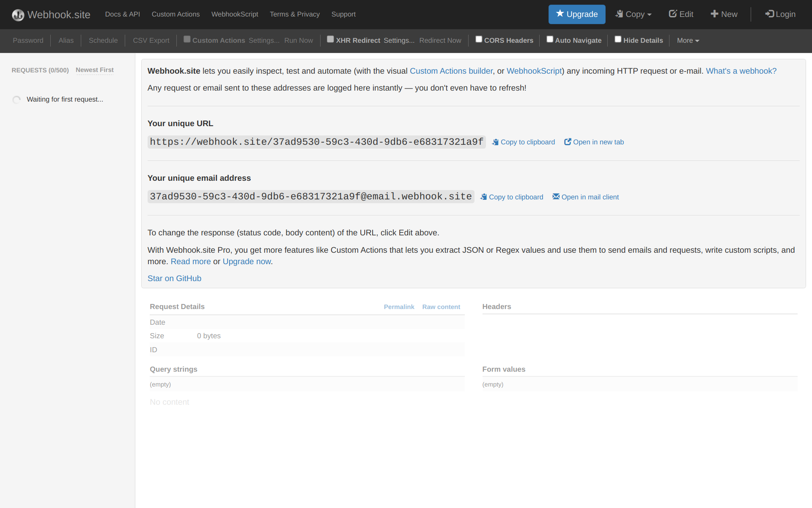Copy the unique URL to clipboard

click(x=524, y=142)
